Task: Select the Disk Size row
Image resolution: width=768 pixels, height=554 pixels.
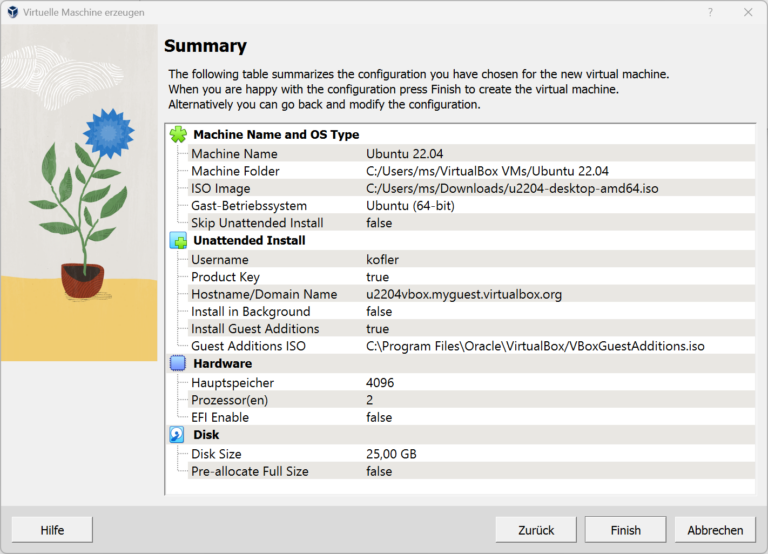Action: point(219,454)
